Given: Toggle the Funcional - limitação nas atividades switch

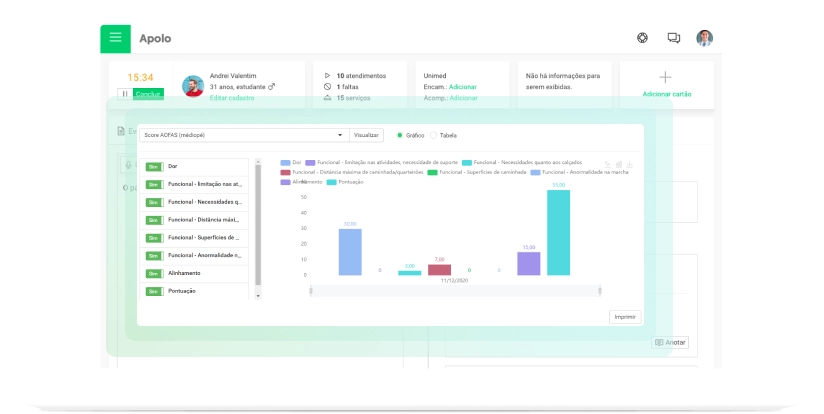Looking at the screenshot, I should pyautogui.click(x=154, y=184).
